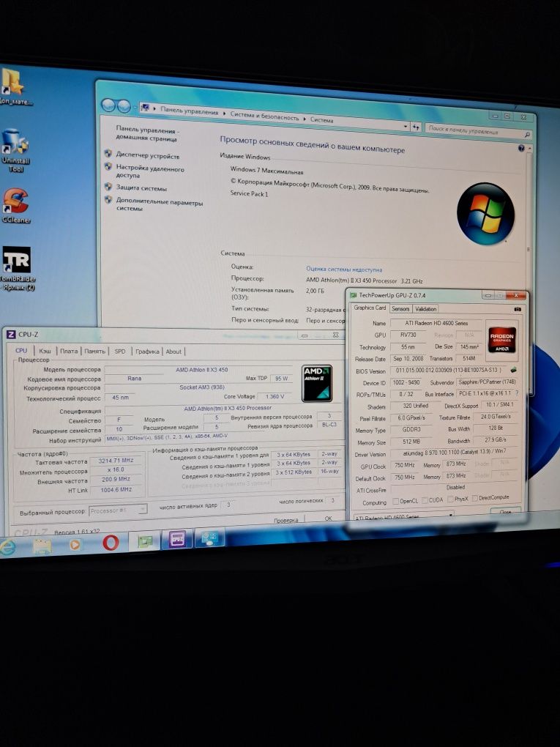This screenshot has height=747, width=560.
Task: Select the 3214.71 MHz clock speed value
Action: (x=116, y=461)
